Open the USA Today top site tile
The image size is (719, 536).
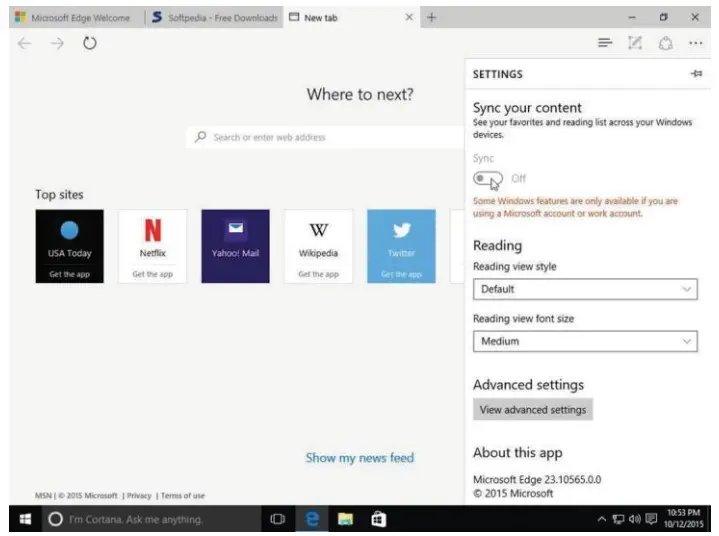click(70, 246)
